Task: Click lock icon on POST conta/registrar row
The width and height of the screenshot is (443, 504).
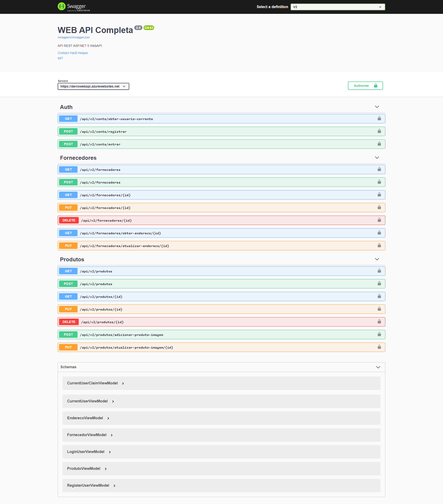Action: (379, 131)
